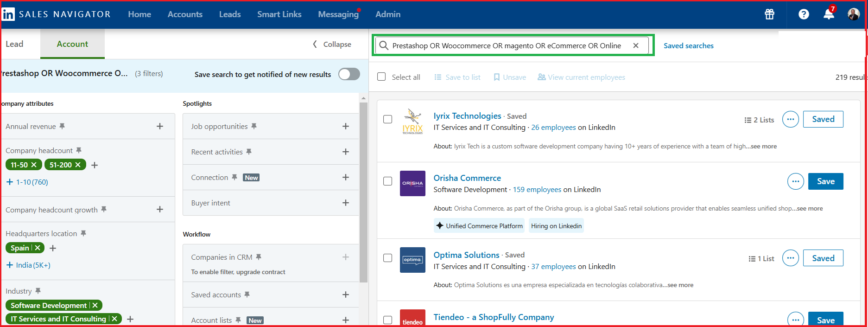Screen dimensions: 868x327
Task: Open Saved searches link
Action: (x=689, y=45)
